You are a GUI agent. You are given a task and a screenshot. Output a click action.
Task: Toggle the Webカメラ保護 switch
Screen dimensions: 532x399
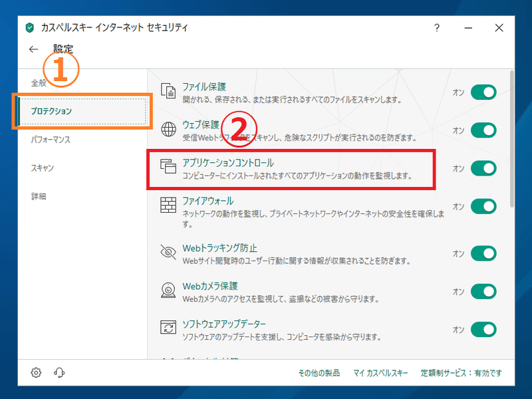[x=483, y=291]
